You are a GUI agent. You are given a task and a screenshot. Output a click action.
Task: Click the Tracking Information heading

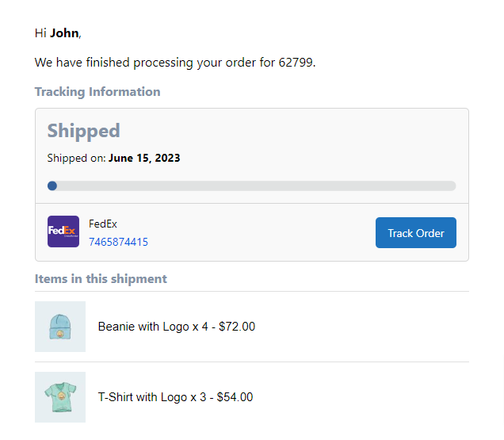click(x=97, y=92)
